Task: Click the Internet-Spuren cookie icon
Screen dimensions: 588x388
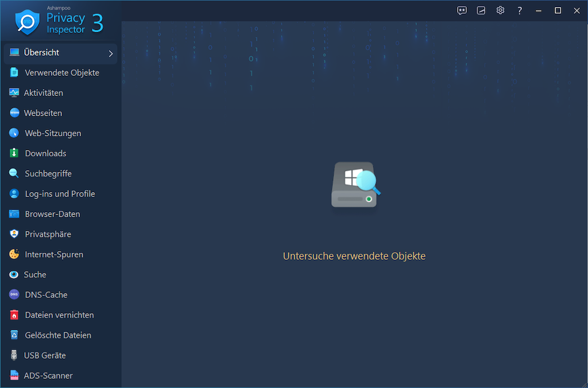Action: tap(14, 254)
